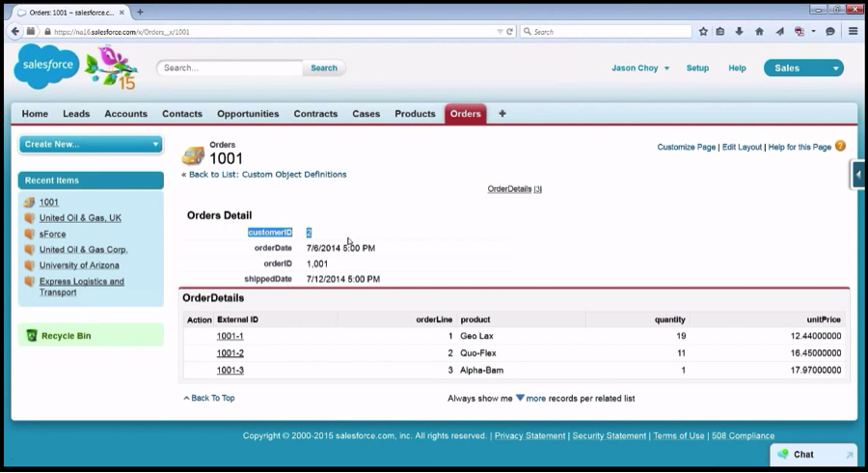Open the Terms of Use link
The width and height of the screenshot is (868, 473).
tap(679, 436)
